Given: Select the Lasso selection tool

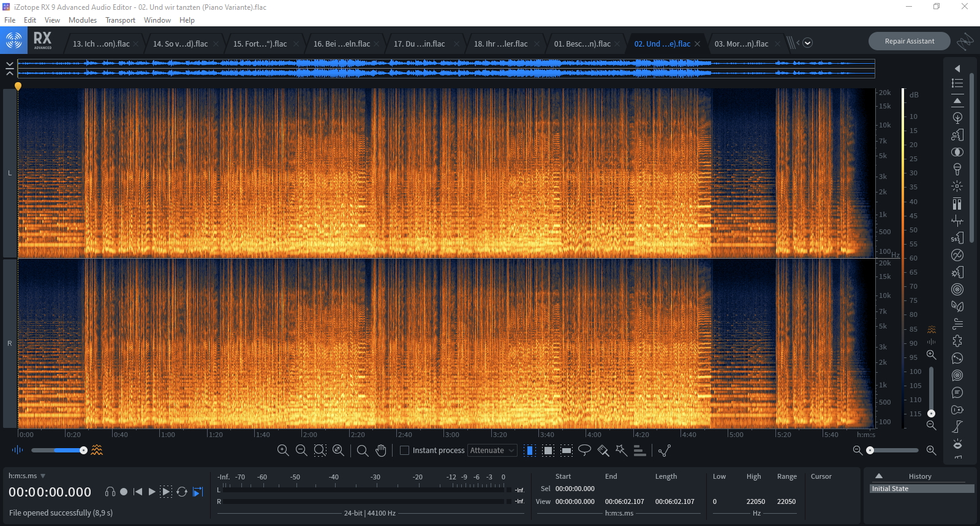Looking at the screenshot, I should (584, 451).
